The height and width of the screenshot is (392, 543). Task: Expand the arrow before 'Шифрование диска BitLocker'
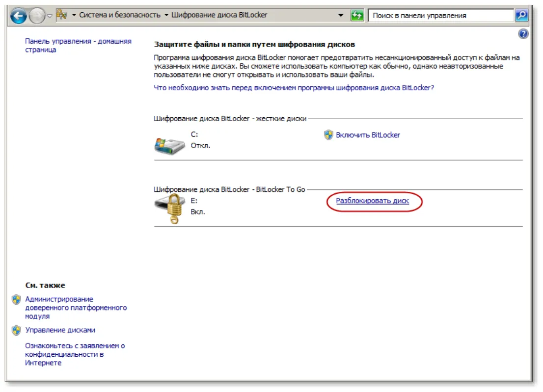coord(166,15)
